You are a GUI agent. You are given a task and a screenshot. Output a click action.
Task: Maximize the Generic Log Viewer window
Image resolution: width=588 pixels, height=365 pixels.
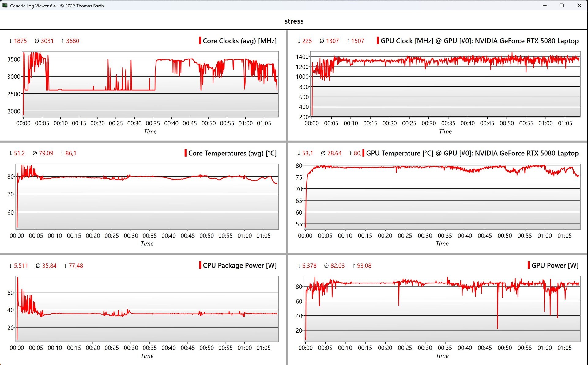click(x=562, y=6)
